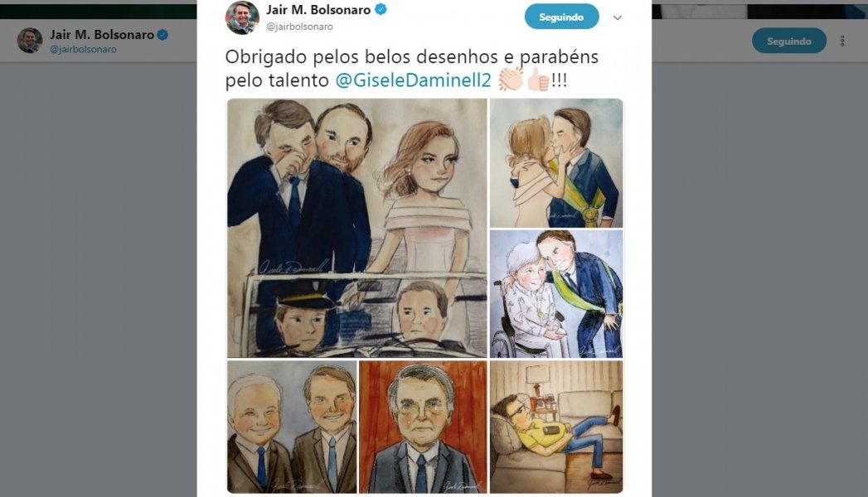Click verified badge in background profile header

pyautogui.click(x=162, y=35)
